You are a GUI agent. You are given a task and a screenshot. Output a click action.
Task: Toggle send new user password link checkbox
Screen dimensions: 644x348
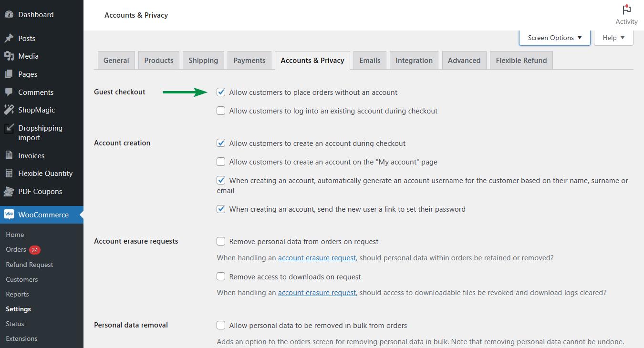coord(221,209)
